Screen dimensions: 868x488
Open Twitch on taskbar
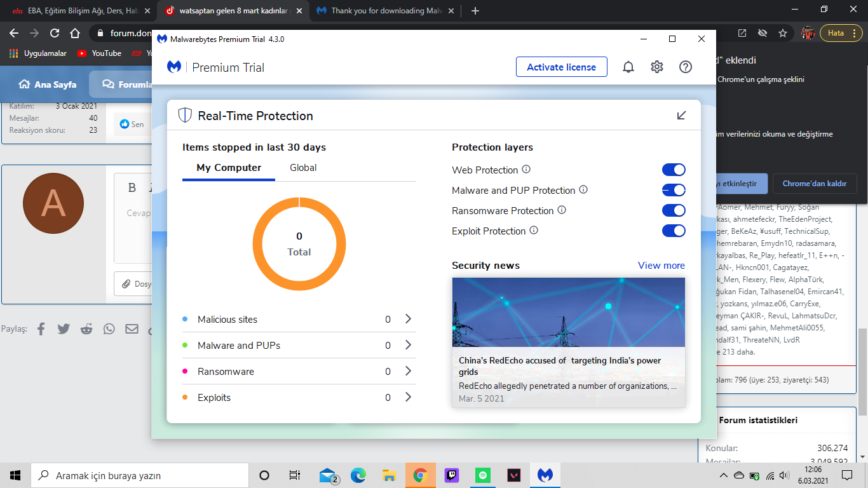tap(452, 475)
